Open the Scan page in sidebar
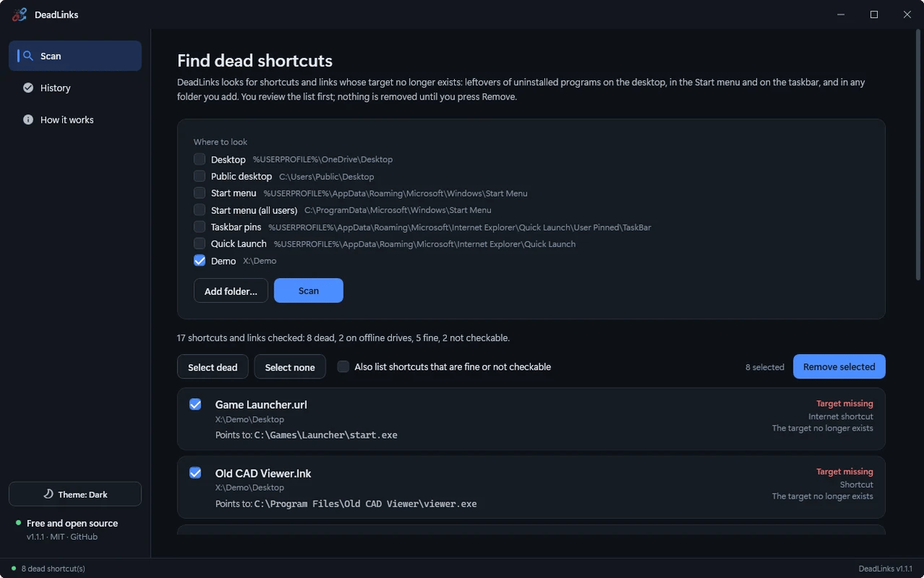The height and width of the screenshot is (578, 924). tap(75, 56)
